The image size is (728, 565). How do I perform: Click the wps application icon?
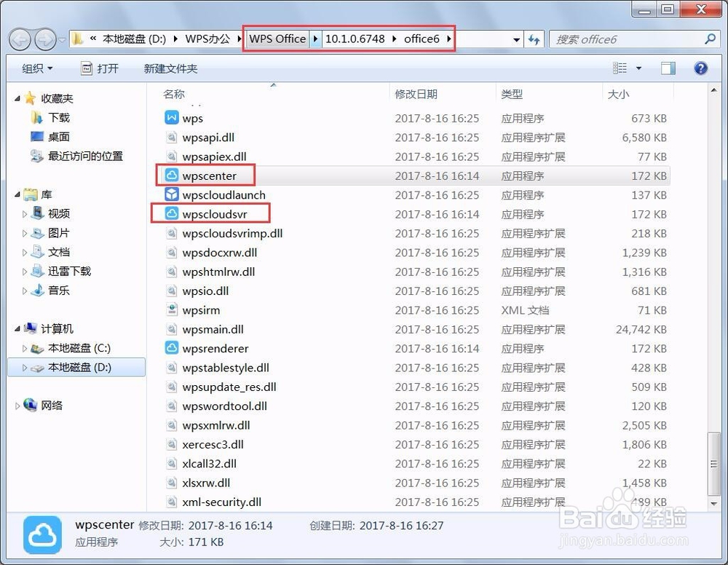point(171,117)
